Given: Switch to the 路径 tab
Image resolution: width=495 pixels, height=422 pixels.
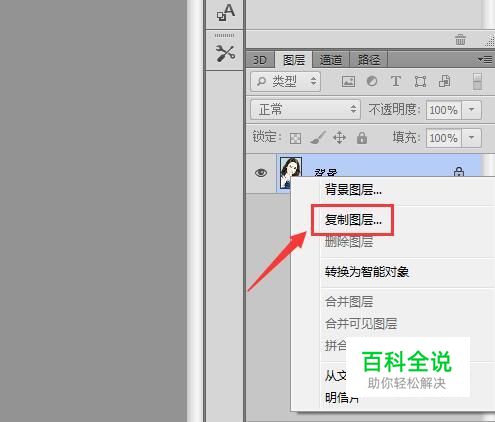Looking at the screenshot, I should click(x=368, y=60).
